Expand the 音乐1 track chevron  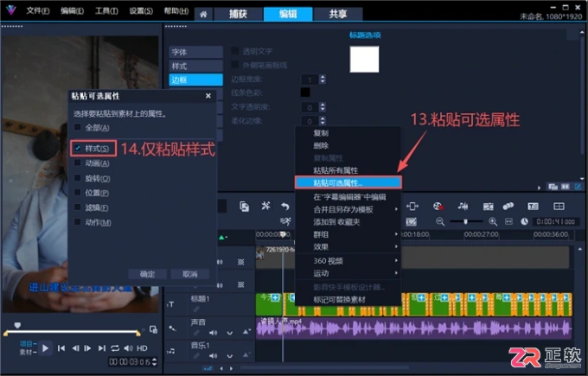pos(229,356)
